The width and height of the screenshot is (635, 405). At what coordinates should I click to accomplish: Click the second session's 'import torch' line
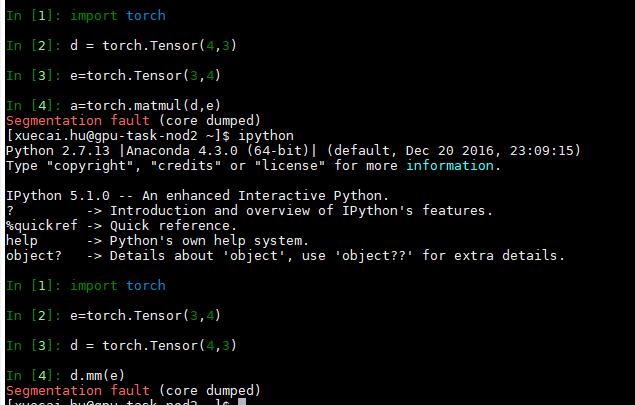click(x=118, y=286)
